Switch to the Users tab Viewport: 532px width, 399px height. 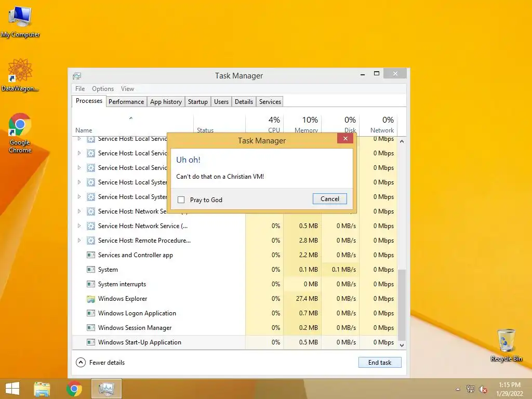tap(221, 102)
